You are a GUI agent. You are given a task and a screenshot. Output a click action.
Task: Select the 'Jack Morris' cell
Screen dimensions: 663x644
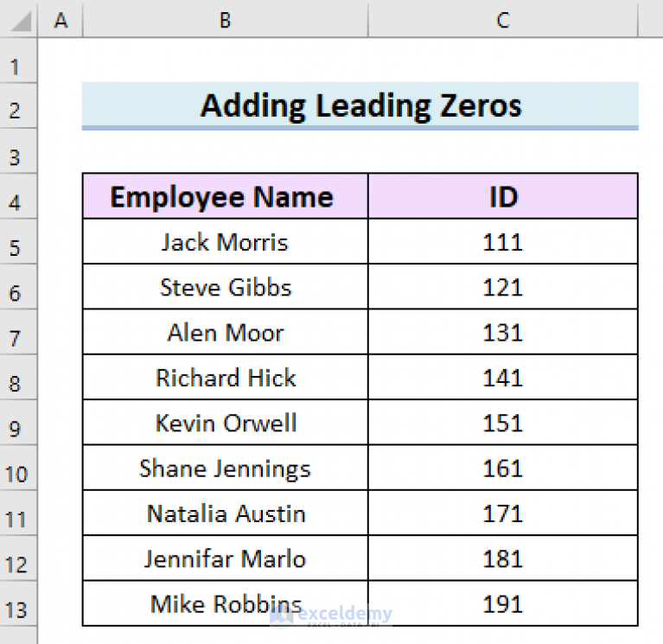[x=226, y=241]
